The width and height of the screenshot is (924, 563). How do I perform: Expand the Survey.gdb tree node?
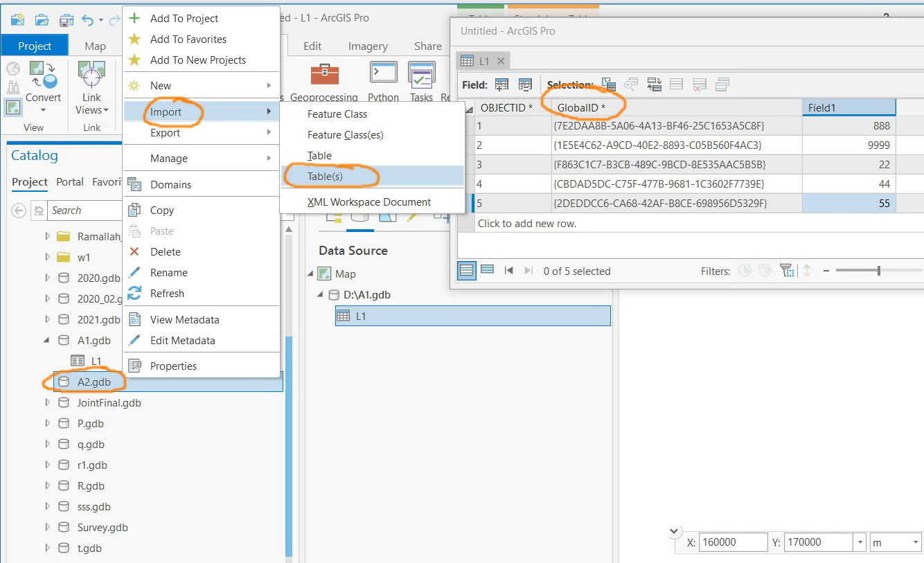click(x=48, y=527)
